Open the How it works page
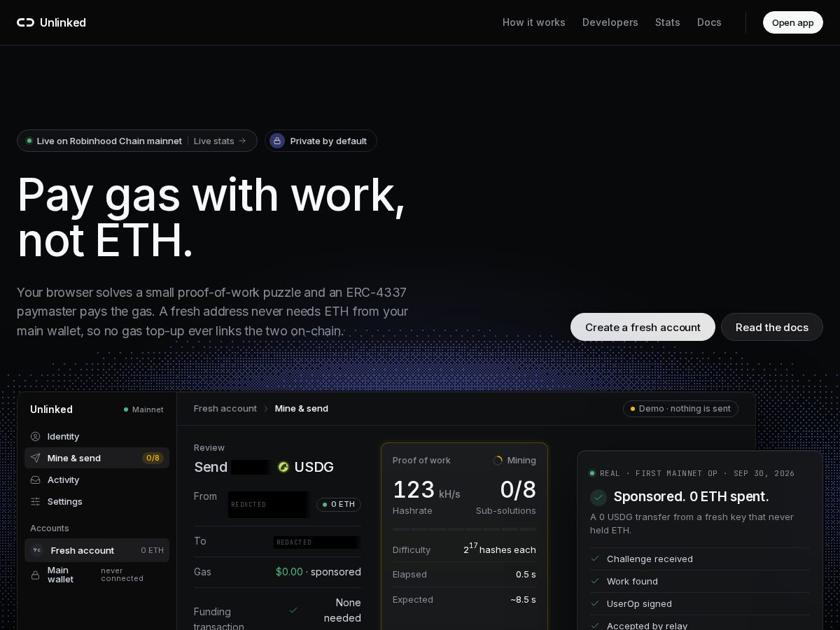This screenshot has height=630, width=840. click(533, 22)
